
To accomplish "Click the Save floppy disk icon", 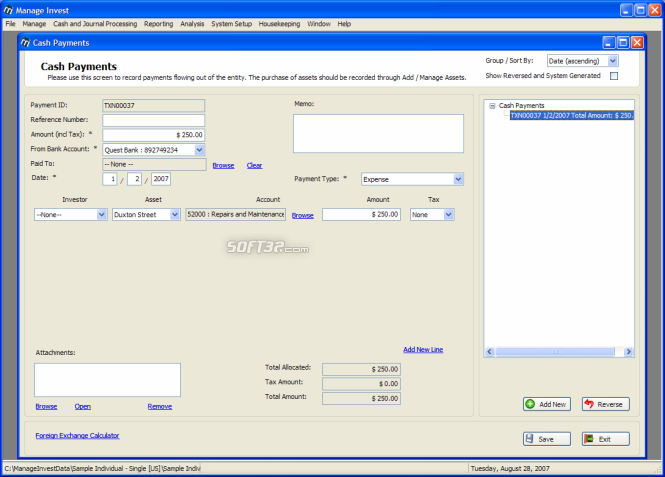I will pyautogui.click(x=529, y=439).
